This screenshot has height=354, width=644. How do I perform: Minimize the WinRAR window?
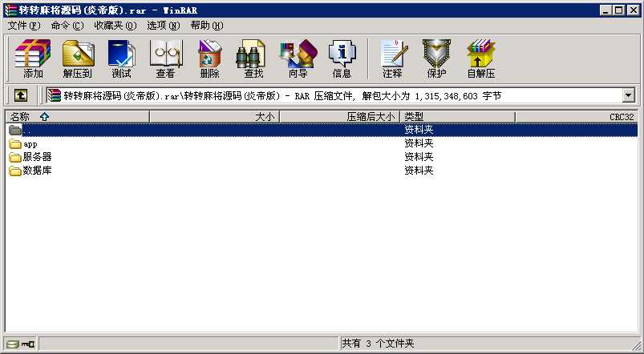pos(606,10)
